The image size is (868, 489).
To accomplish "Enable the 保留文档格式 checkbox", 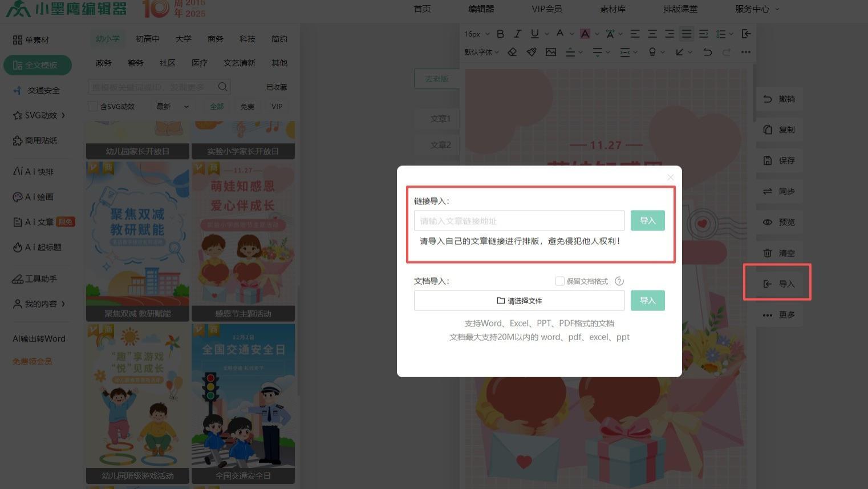I will tap(560, 281).
